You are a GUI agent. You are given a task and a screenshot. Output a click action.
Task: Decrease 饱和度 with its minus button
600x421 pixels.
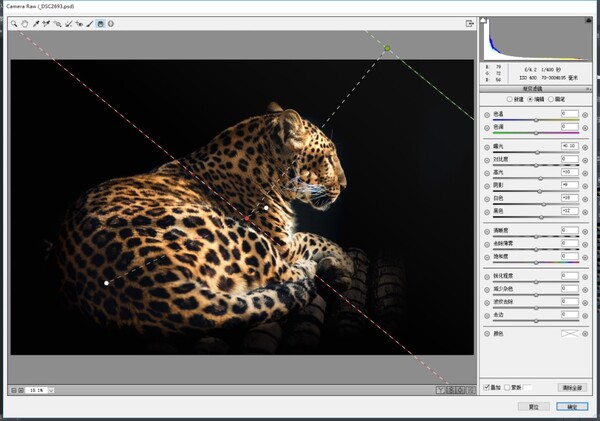[x=487, y=258]
